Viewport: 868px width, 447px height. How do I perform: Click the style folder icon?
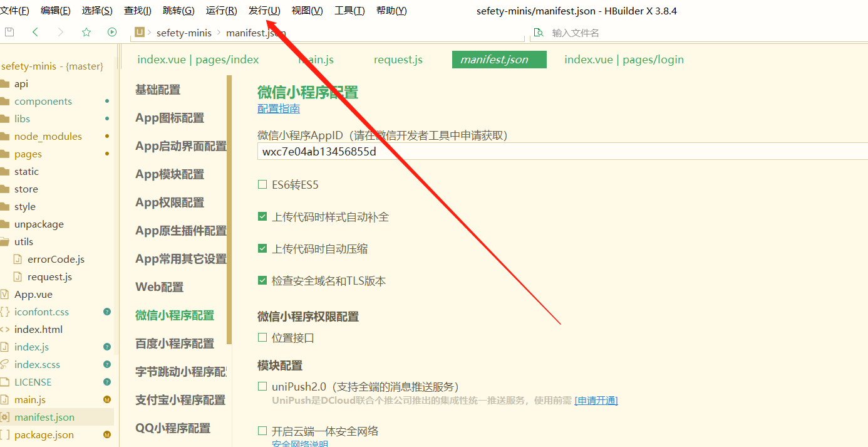point(4,207)
